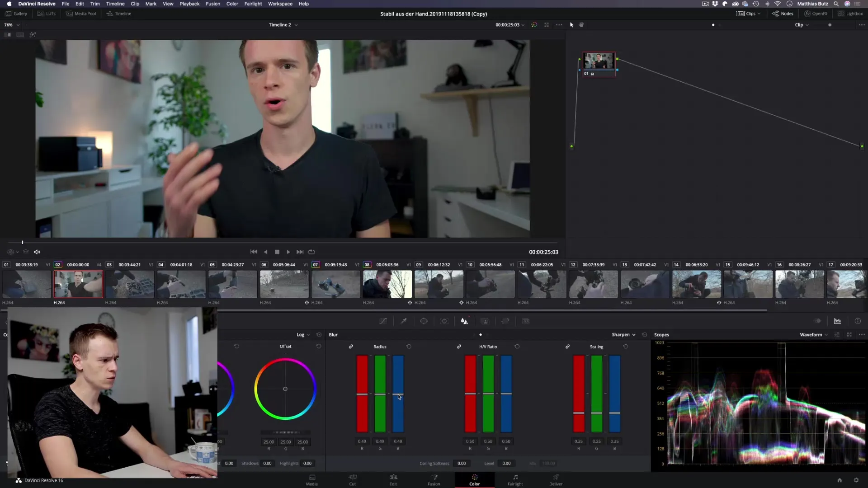
Task: Click the viewer enhanced fullscreen icon
Action: pyautogui.click(x=547, y=25)
